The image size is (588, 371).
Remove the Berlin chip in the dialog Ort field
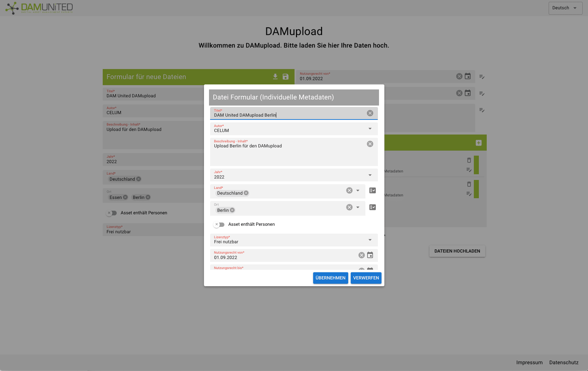pyautogui.click(x=232, y=210)
